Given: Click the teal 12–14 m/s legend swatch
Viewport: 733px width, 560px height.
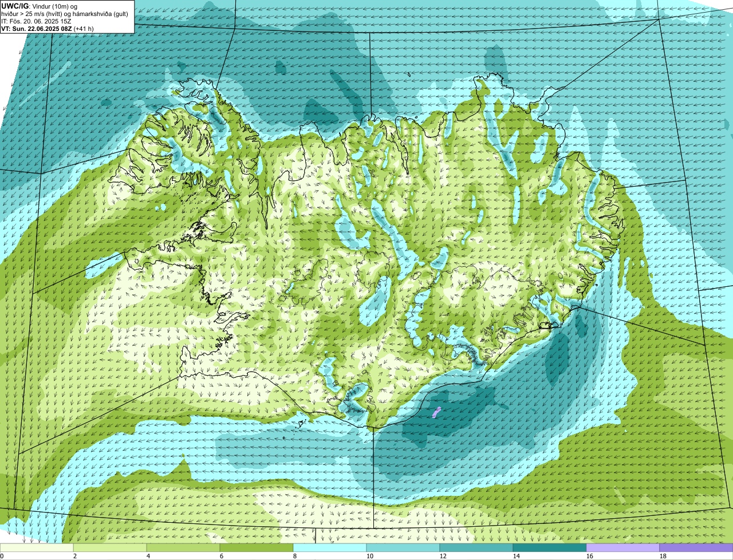Looking at the screenshot, I should point(476,547).
